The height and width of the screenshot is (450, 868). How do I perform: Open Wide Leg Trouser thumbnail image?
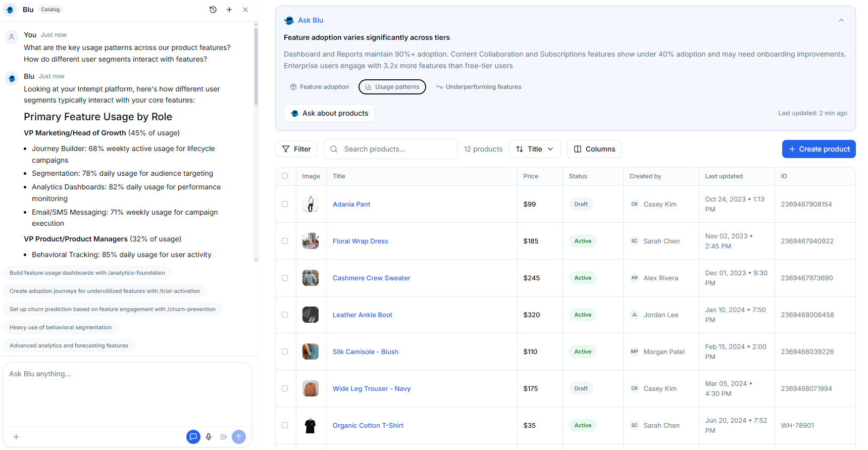[311, 388]
